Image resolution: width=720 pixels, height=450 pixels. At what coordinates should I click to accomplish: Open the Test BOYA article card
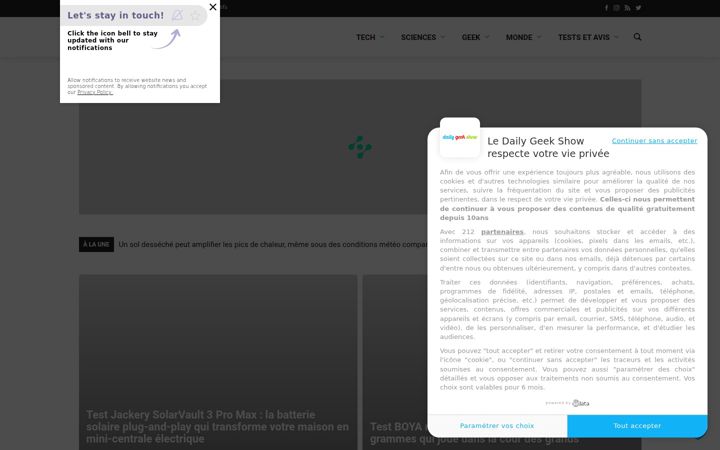coord(395,363)
